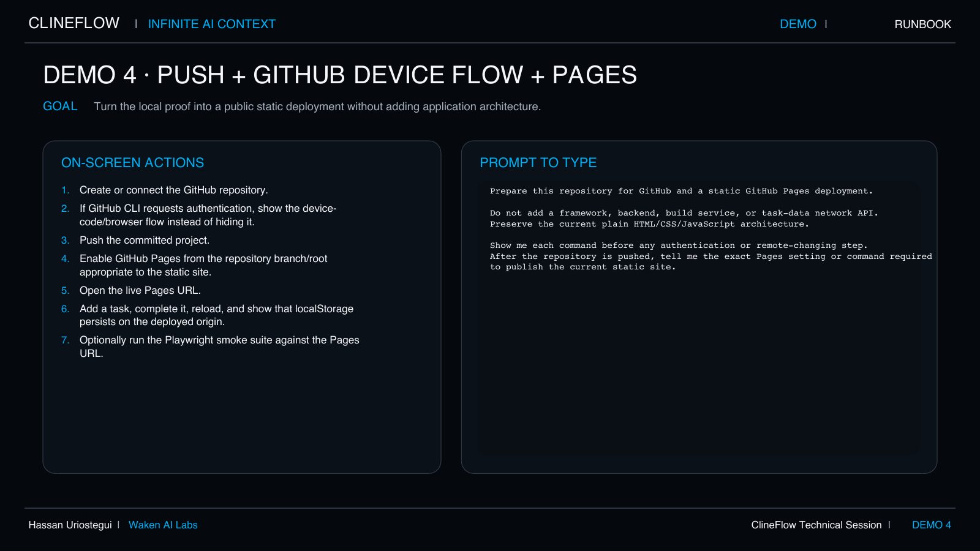Select step 'Enable GitHub Pages from the repository branch/root'
The width and height of the screenshot is (980, 551).
click(203, 265)
